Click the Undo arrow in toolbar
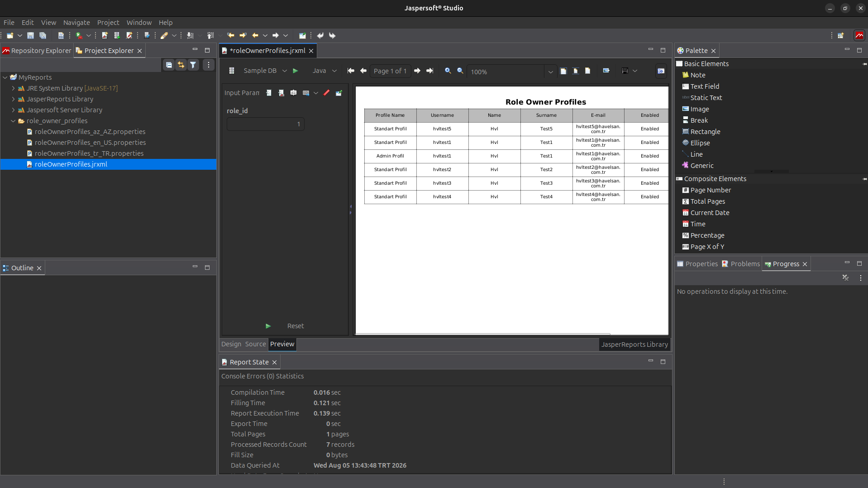868x488 pixels. pos(320,35)
